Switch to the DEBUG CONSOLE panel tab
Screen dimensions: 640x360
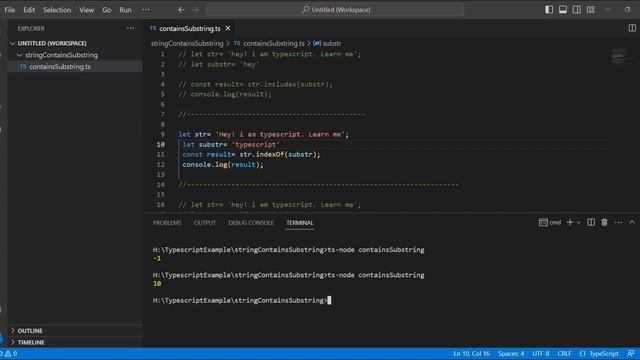coord(251,223)
